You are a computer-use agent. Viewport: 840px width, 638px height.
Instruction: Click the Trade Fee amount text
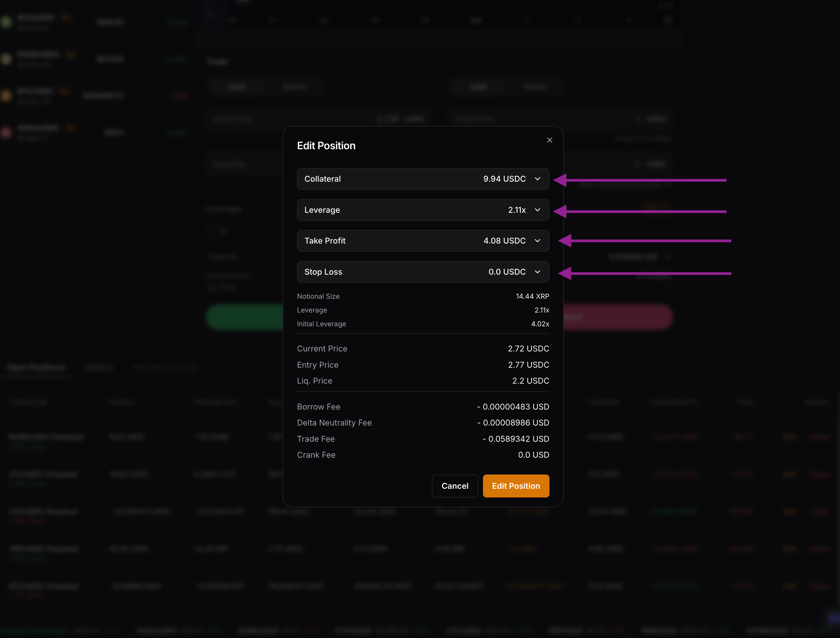click(x=515, y=438)
